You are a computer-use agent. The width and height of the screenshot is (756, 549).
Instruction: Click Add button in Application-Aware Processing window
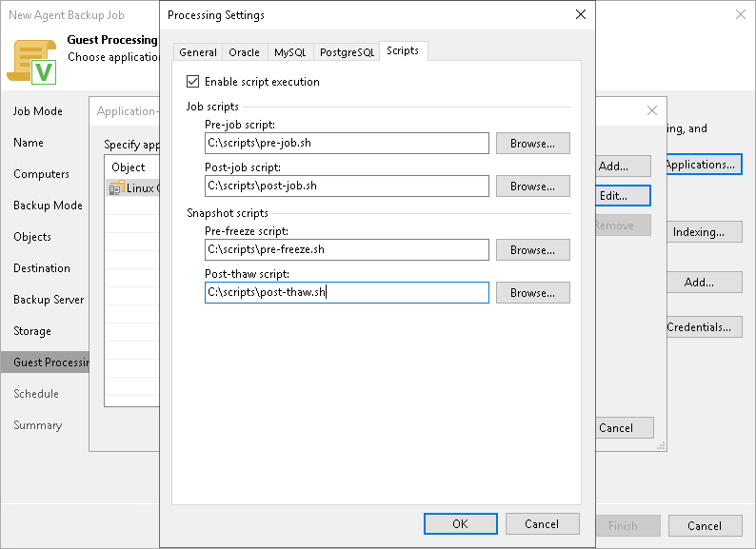click(623, 167)
